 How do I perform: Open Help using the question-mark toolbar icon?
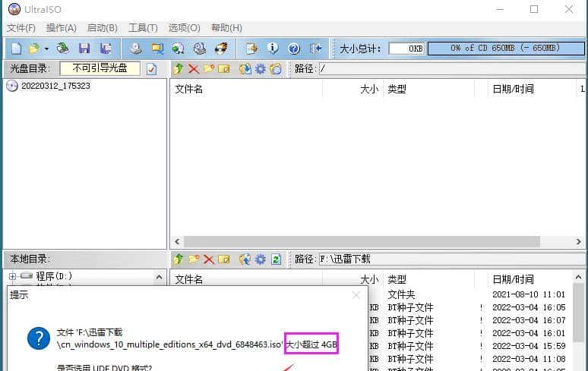294,49
